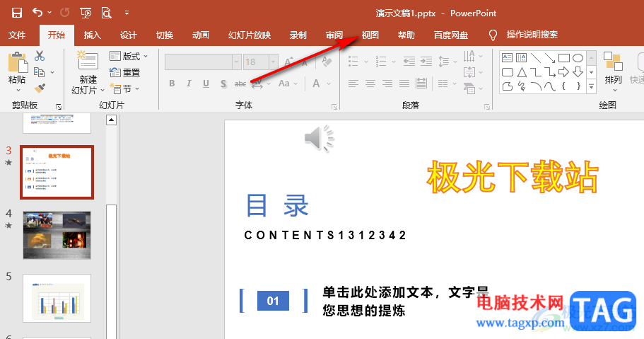The height and width of the screenshot is (339, 644).
Task: Start slideshow from beginning icon
Action: point(86,13)
